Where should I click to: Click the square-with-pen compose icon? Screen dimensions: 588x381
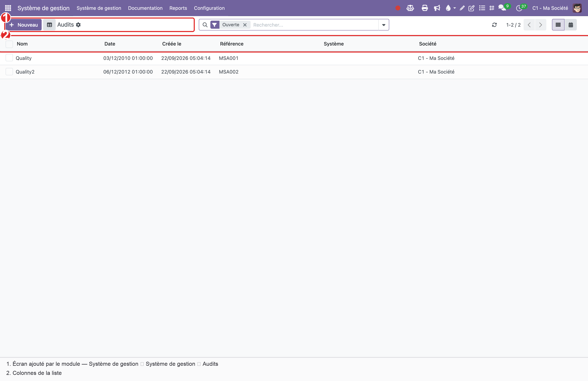pyautogui.click(x=471, y=8)
